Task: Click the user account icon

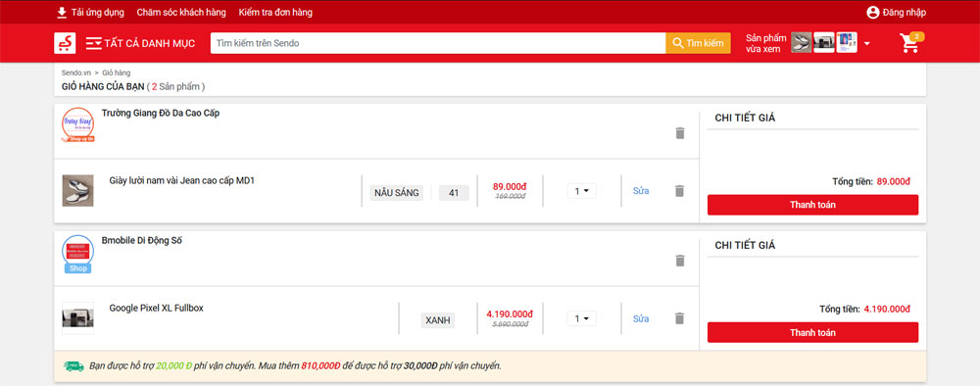Action: click(872, 12)
